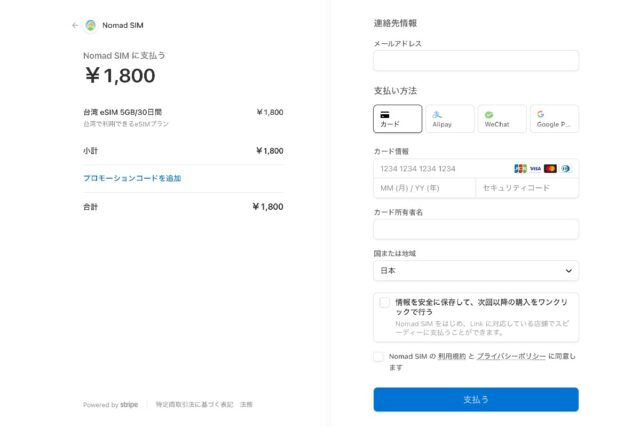Click the Diners Club card icon
The width and height of the screenshot is (640, 427).
coord(565,169)
